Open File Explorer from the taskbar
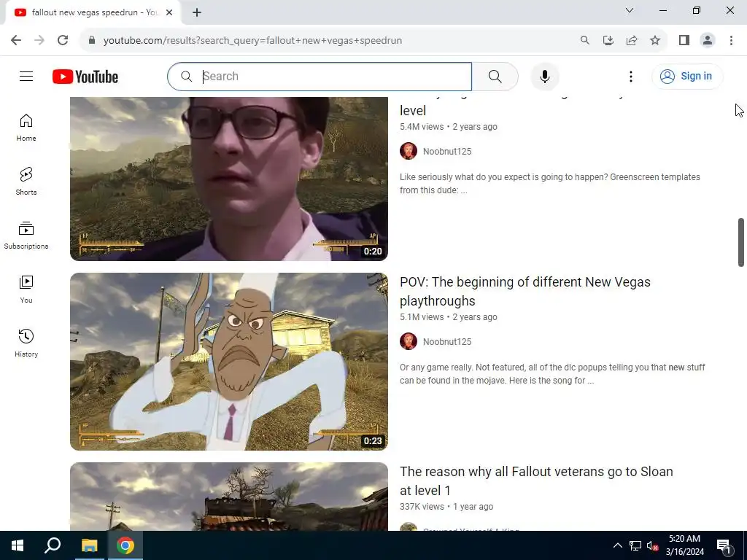747x560 pixels. (89, 545)
